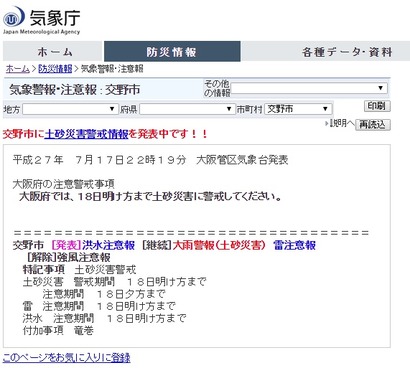Expand the 市町村 dropdown showing 交野市
410x368 pixels.
(298, 109)
